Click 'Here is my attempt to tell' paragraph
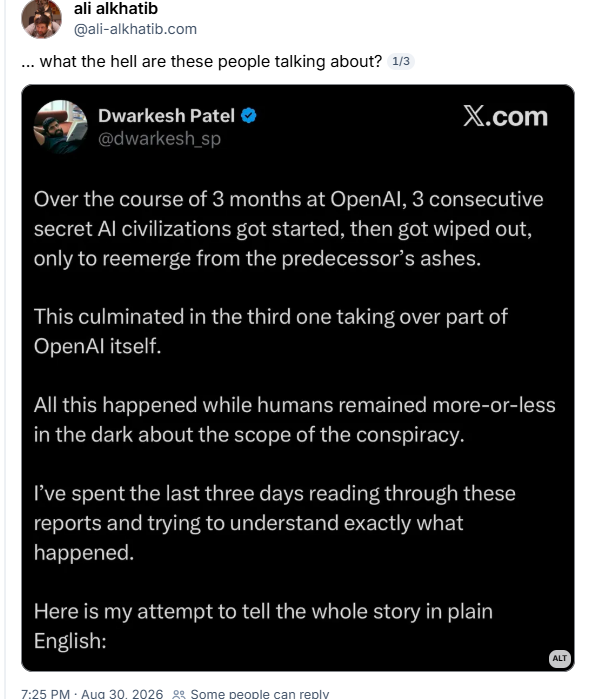The image size is (589, 699). 263,626
